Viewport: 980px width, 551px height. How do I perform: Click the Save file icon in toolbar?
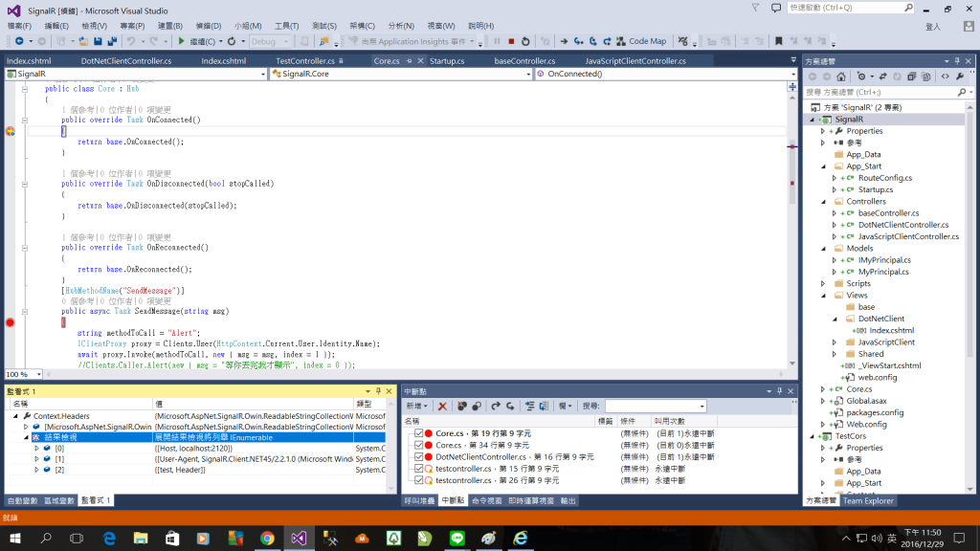(x=98, y=41)
